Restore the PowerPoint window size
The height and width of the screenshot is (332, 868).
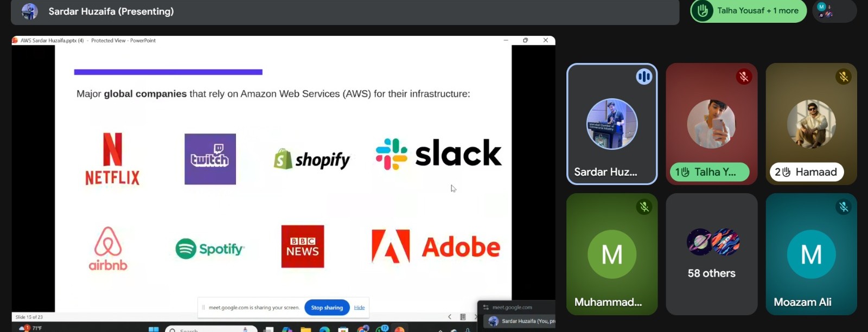(x=525, y=40)
